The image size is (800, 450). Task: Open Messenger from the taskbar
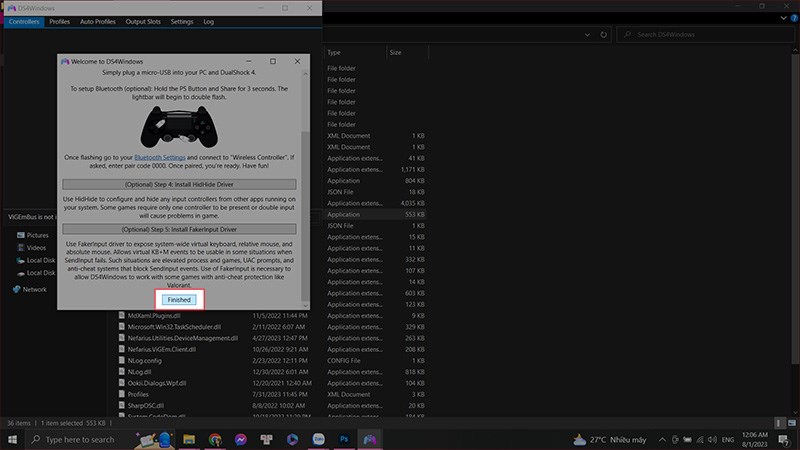tap(241, 439)
